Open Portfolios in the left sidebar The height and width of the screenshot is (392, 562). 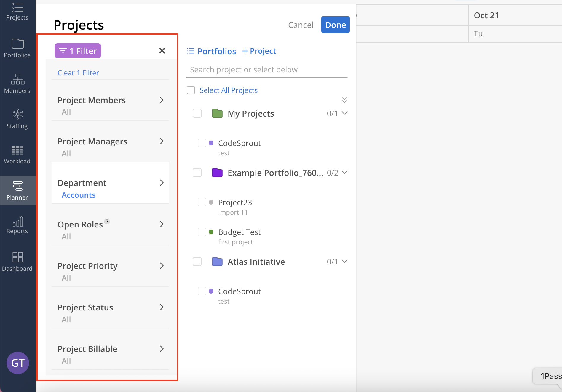[x=17, y=48]
